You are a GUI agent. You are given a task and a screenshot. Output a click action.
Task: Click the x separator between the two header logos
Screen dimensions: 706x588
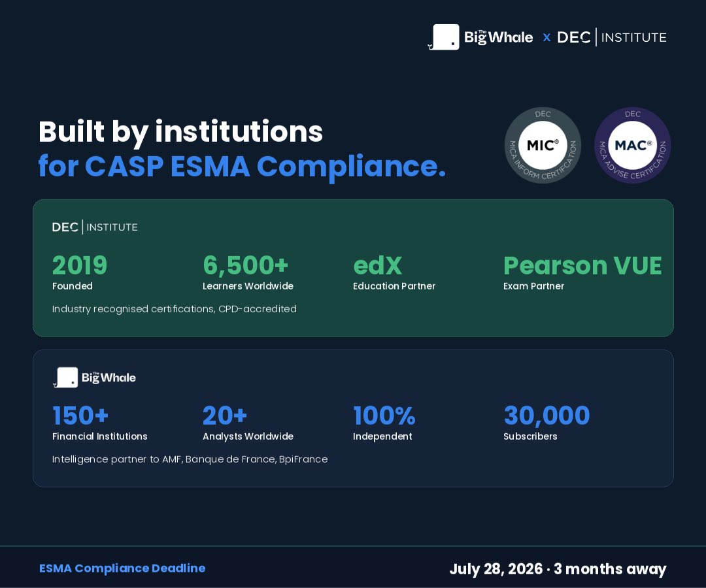click(546, 37)
